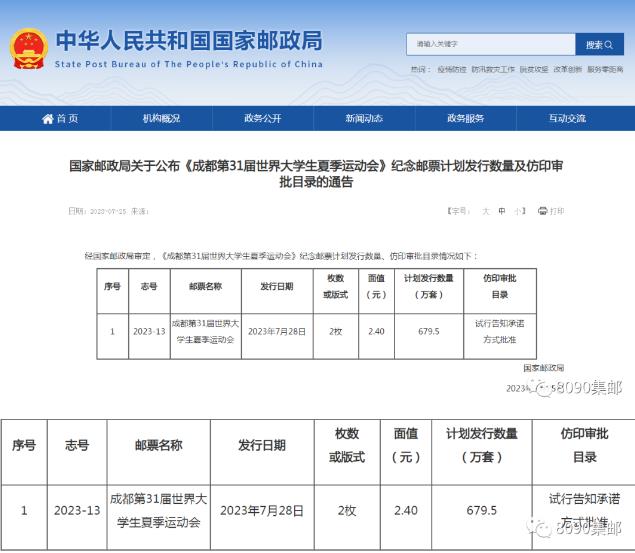Click 2枚 cell in the enlarged table
The height and width of the screenshot is (553, 635).
[347, 510]
